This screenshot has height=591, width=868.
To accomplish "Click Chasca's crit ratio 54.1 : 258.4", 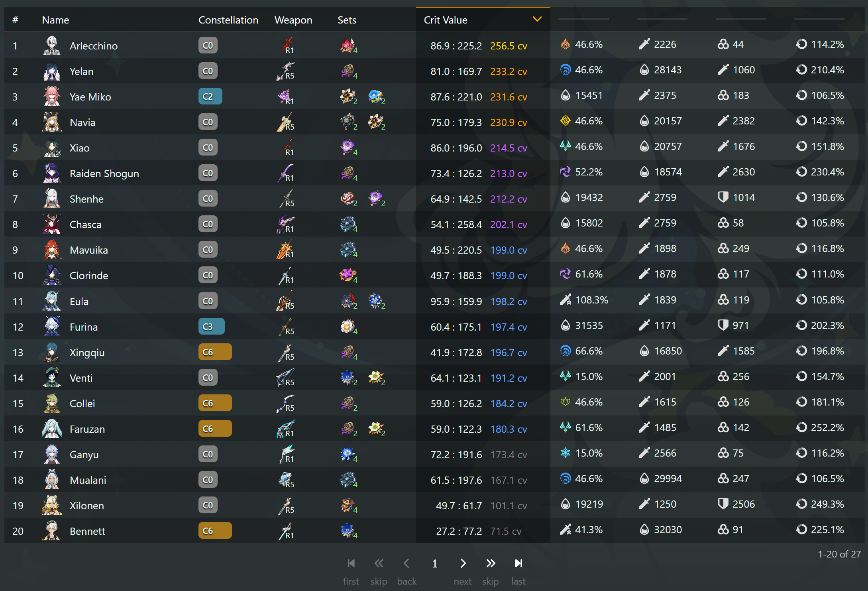I will 456,225.
